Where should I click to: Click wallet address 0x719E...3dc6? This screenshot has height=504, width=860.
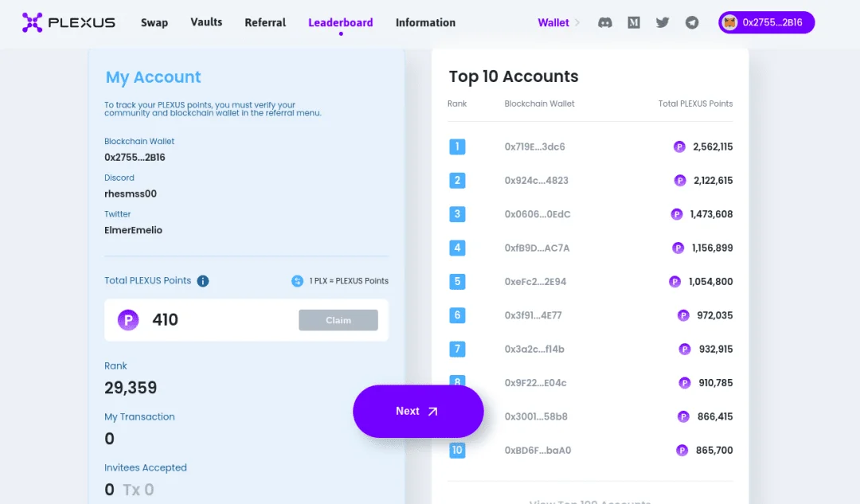coord(535,147)
